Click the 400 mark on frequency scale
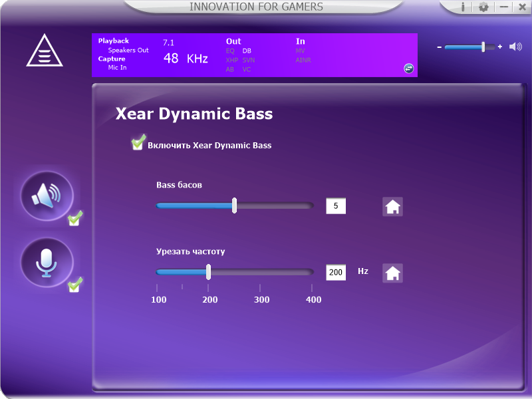Viewport: 532px width, 399px height. (x=313, y=300)
